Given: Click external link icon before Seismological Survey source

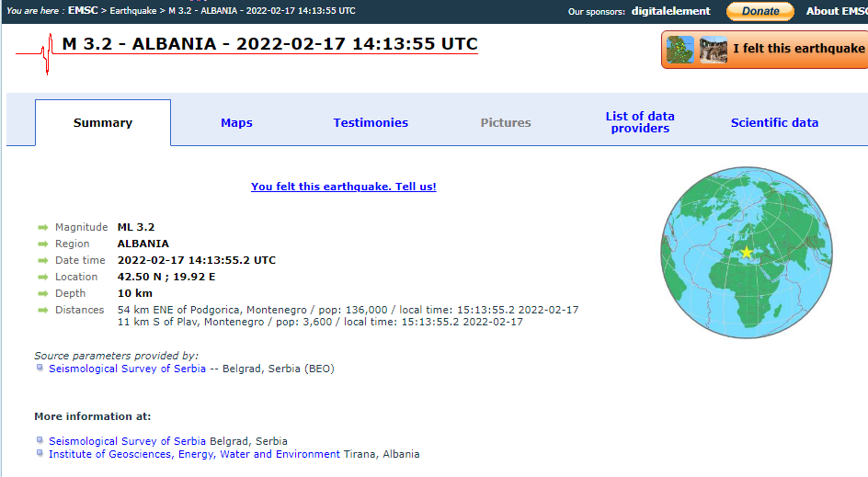Looking at the screenshot, I should coord(40,368).
